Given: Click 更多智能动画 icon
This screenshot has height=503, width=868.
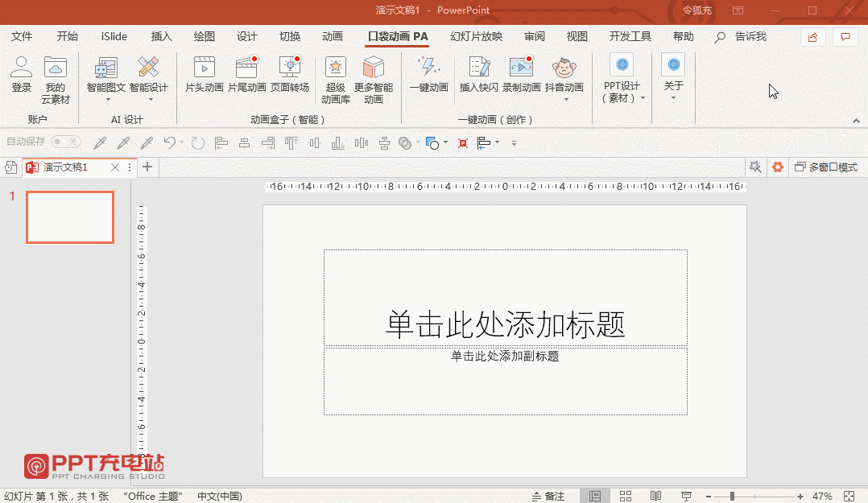Looking at the screenshot, I should tap(374, 67).
